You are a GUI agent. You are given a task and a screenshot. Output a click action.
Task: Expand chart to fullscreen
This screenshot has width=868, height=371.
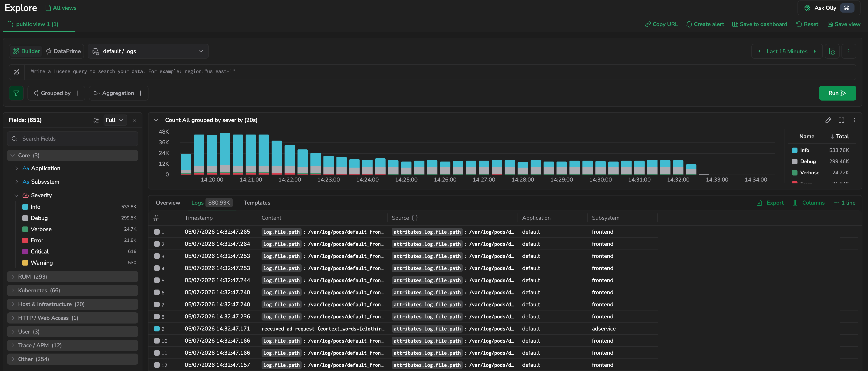(841, 120)
